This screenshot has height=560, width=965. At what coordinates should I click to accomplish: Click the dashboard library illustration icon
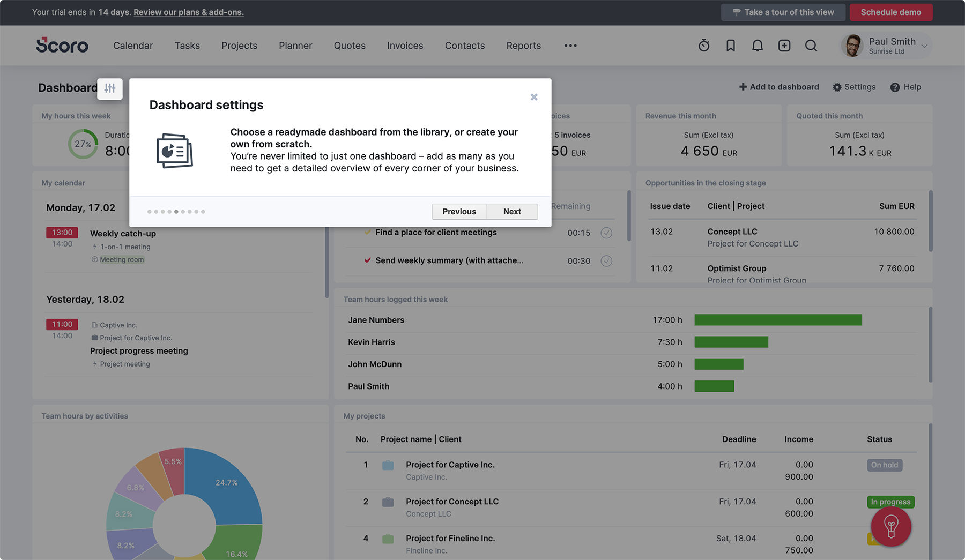pos(175,151)
